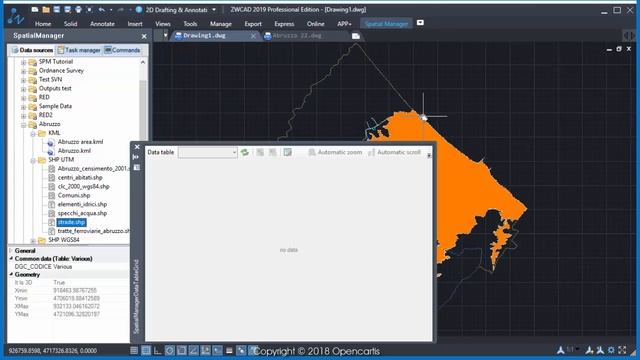
Task: Collapse the KML subfolder
Action: coord(33,133)
